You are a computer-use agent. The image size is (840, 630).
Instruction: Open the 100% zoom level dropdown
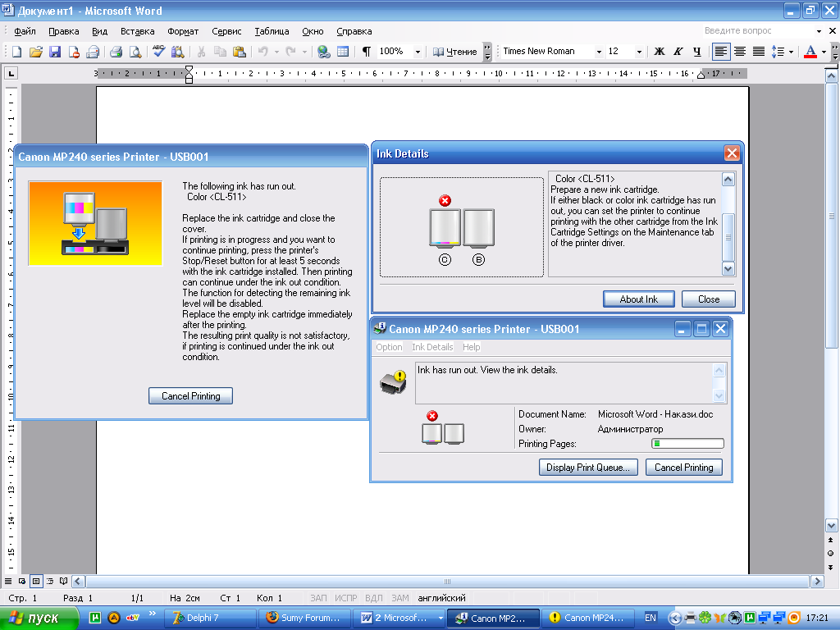[x=418, y=52]
